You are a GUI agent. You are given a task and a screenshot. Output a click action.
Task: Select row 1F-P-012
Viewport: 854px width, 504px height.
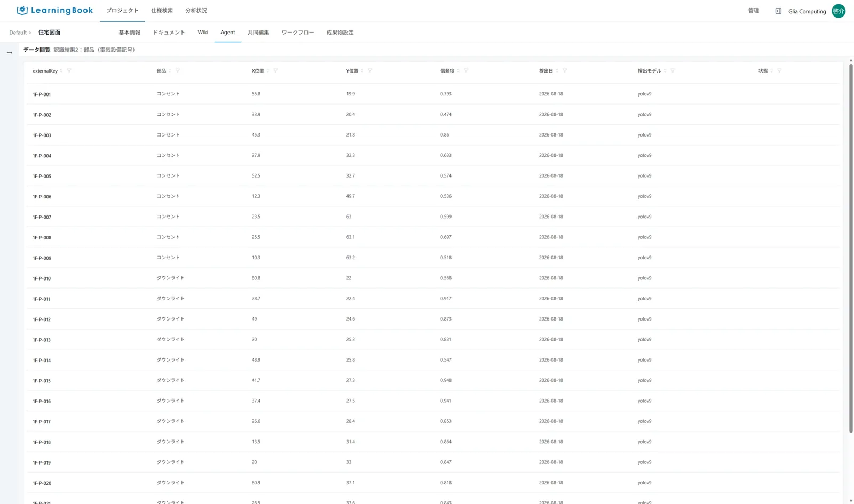[432, 319]
